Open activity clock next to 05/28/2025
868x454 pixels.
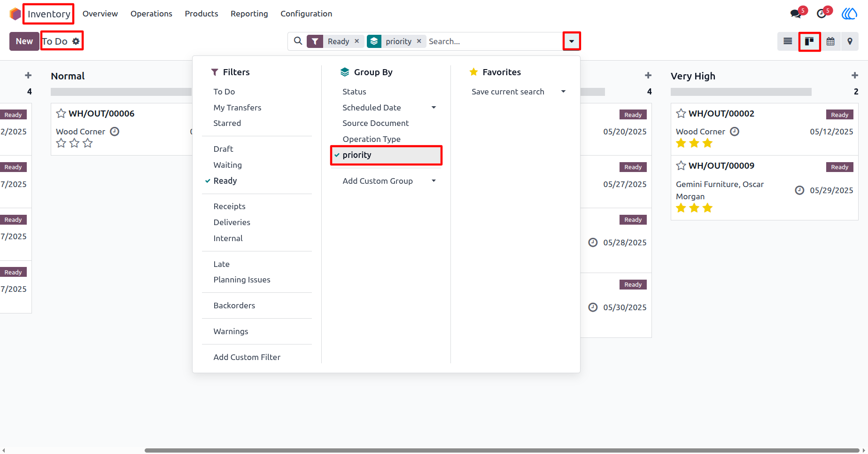pyautogui.click(x=593, y=243)
